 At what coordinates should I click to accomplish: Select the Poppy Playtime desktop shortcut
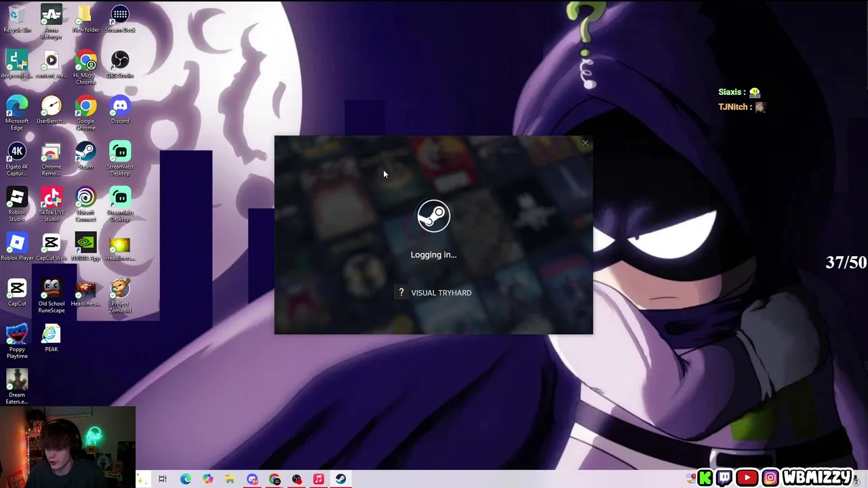17,341
